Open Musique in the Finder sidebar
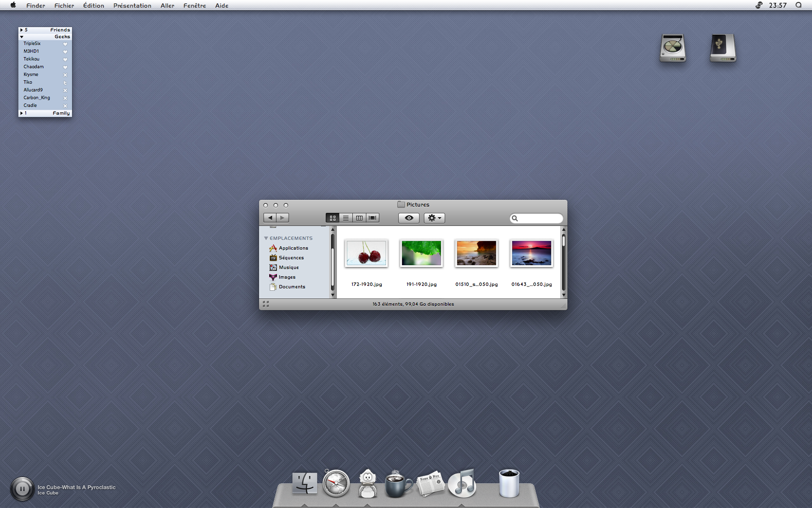This screenshot has width=812, height=508. [x=289, y=267]
